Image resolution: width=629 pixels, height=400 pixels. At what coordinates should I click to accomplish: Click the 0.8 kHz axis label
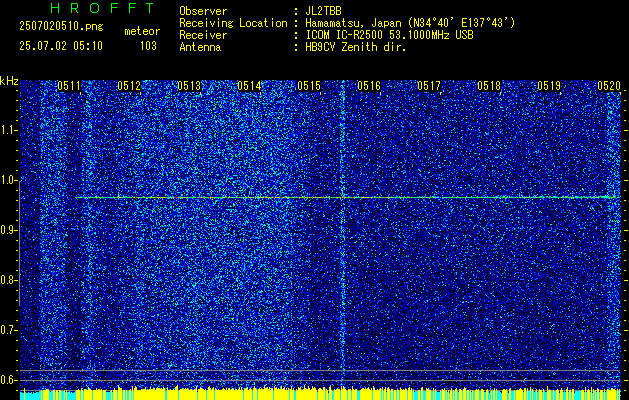pyautogui.click(x=8, y=280)
